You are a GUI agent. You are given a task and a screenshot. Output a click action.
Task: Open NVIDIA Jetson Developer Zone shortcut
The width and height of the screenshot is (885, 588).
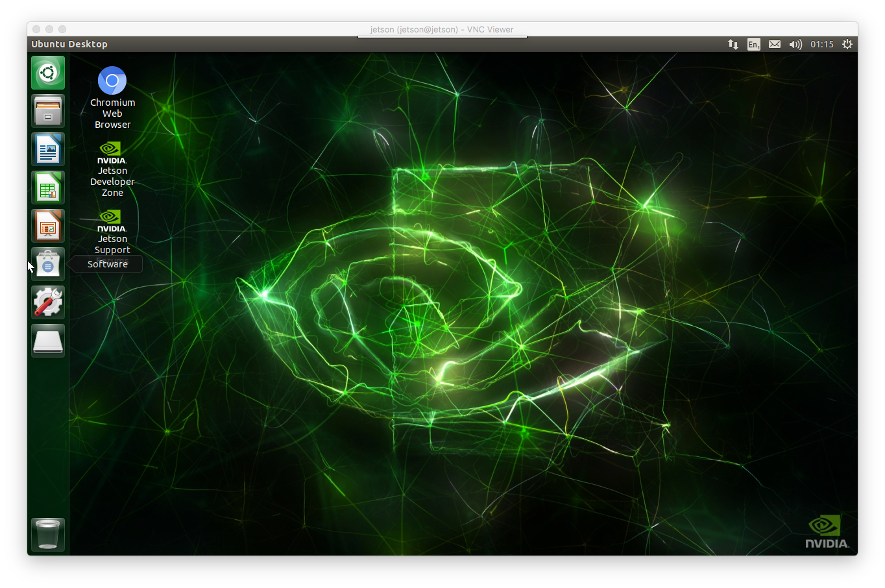112,169
